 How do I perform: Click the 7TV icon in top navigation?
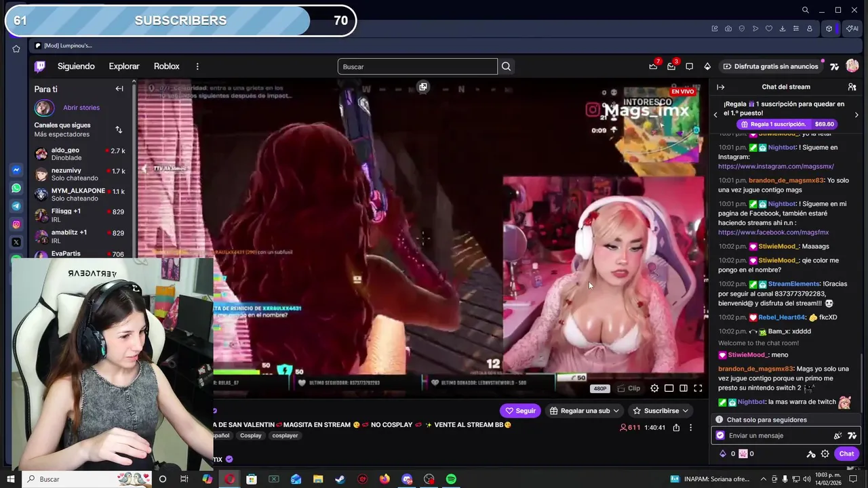835,66
